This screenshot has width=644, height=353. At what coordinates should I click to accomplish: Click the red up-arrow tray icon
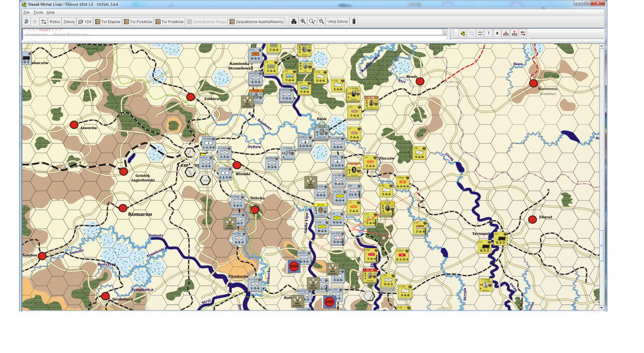pyautogui.click(x=514, y=33)
